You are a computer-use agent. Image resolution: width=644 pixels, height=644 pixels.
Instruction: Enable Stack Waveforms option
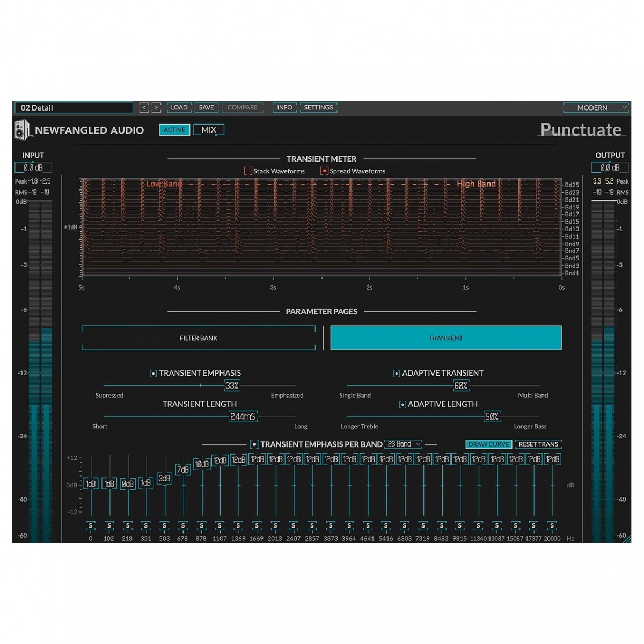coord(248,171)
